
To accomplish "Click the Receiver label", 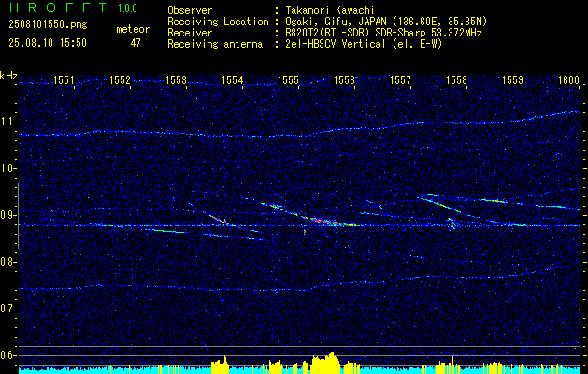I will pyautogui.click(x=190, y=33).
